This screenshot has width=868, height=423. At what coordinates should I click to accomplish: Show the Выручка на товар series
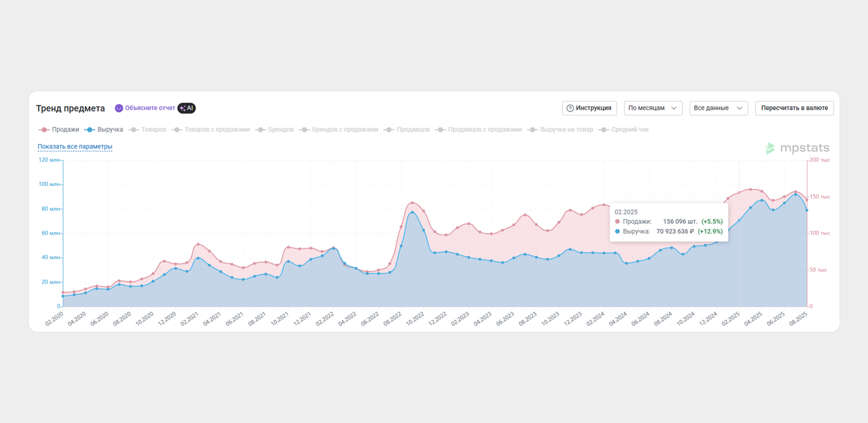[x=561, y=130]
